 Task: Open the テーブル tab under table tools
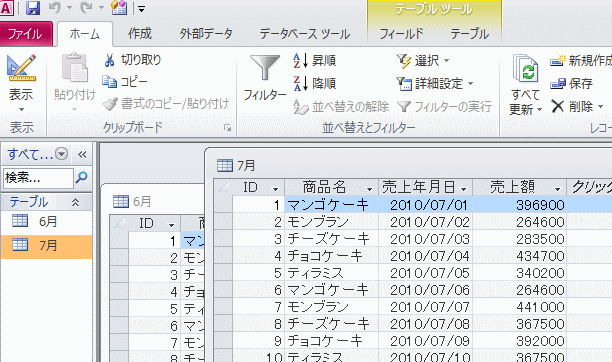pyautogui.click(x=470, y=34)
